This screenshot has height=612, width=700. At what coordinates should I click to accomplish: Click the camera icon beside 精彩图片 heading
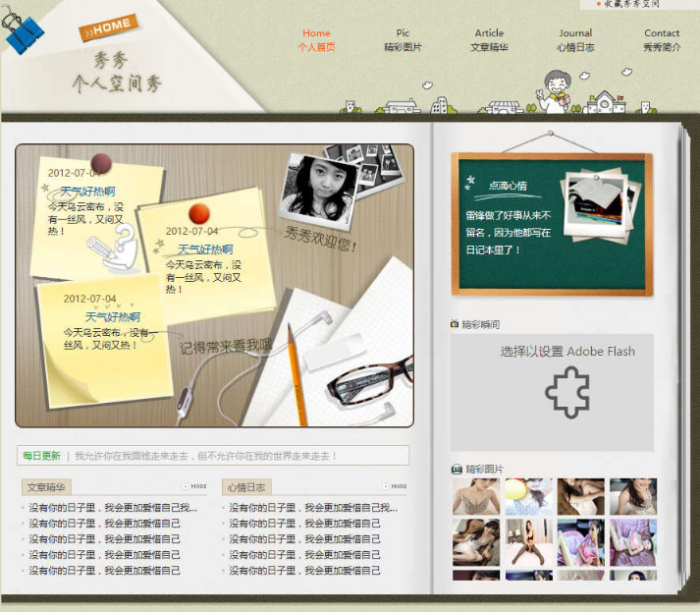tap(456, 469)
